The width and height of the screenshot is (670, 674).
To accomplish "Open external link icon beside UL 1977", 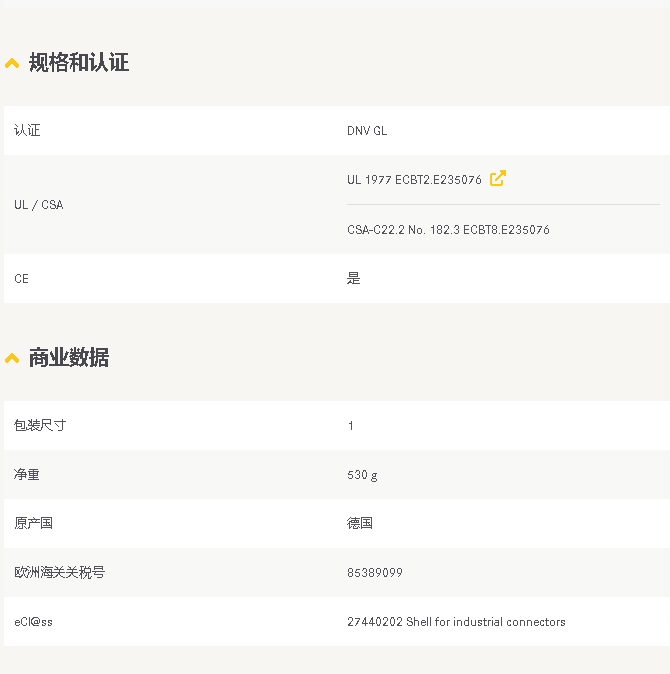I will (x=498, y=178).
